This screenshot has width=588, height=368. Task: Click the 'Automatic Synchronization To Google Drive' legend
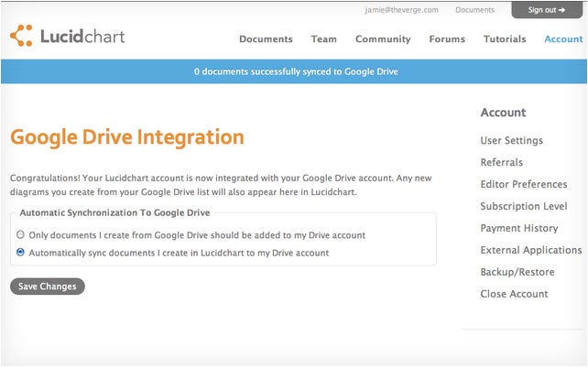114,213
